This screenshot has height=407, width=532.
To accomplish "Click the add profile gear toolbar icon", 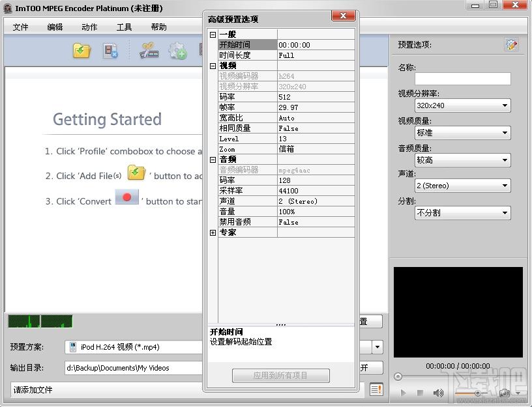I will tap(177, 51).
